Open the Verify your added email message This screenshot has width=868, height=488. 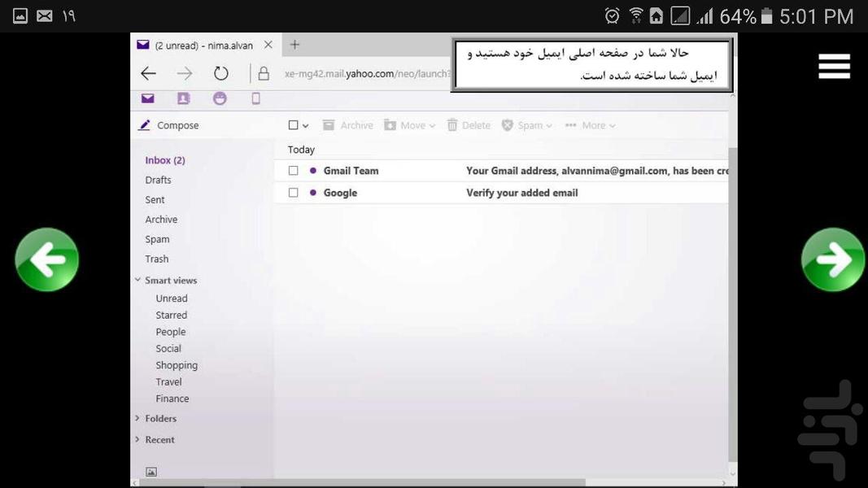tap(522, 193)
